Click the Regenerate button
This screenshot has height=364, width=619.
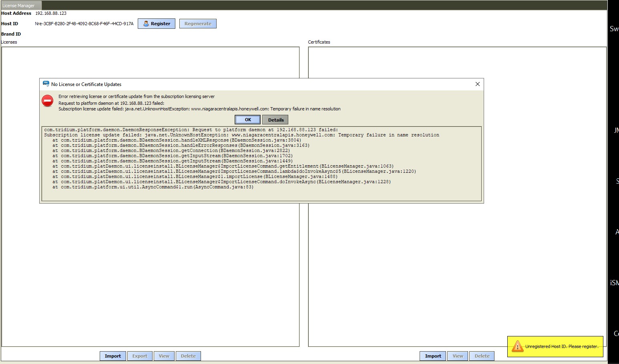198,24
